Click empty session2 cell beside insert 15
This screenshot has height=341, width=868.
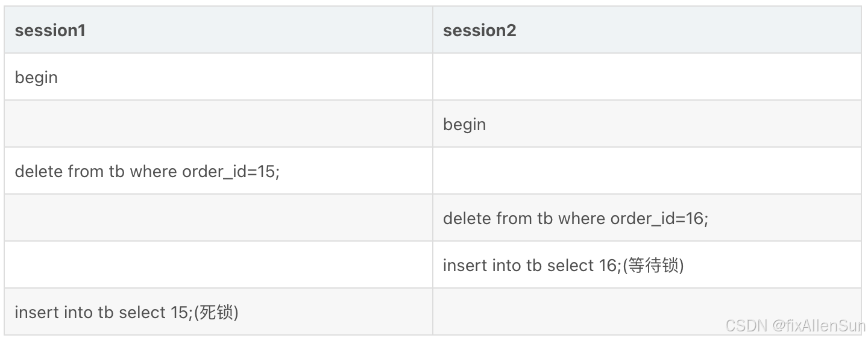tap(647, 311)
